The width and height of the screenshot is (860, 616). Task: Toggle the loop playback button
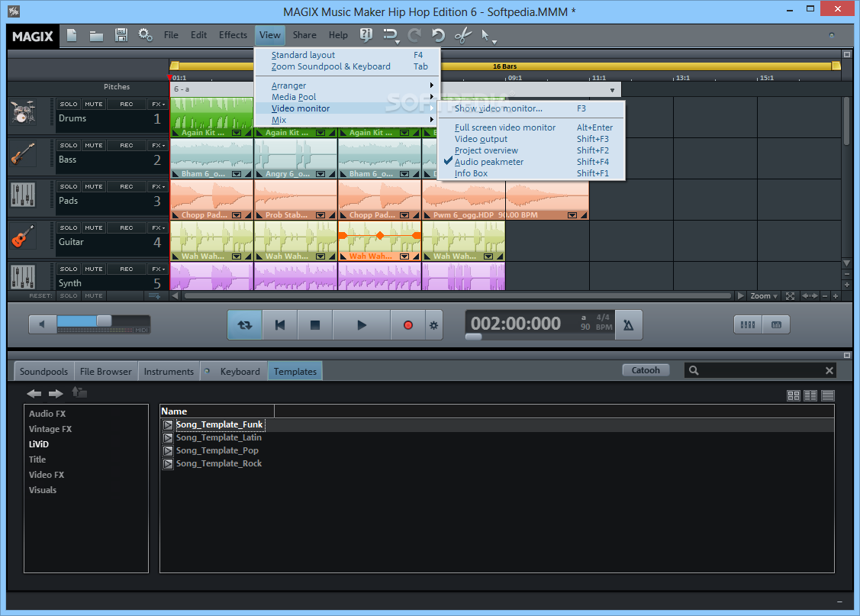[x=245, y=325]
